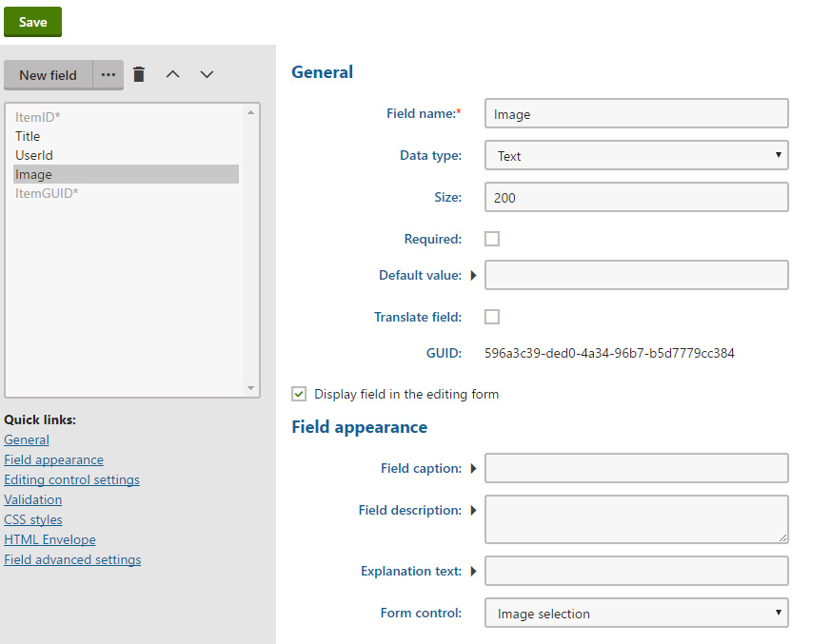Go to CSS styles settings
The height and width of the screenshot is (644, 831).
point(32,519)
